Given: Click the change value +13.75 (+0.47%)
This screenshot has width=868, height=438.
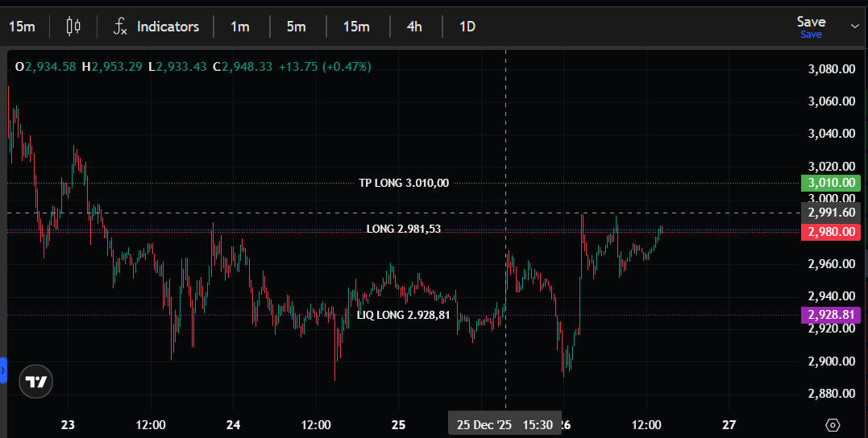Looking at the screenshot, I should tap(325, 66).
